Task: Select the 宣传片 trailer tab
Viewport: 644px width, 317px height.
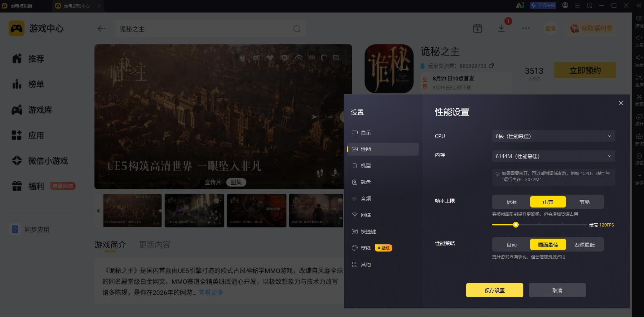Action: 213,182
